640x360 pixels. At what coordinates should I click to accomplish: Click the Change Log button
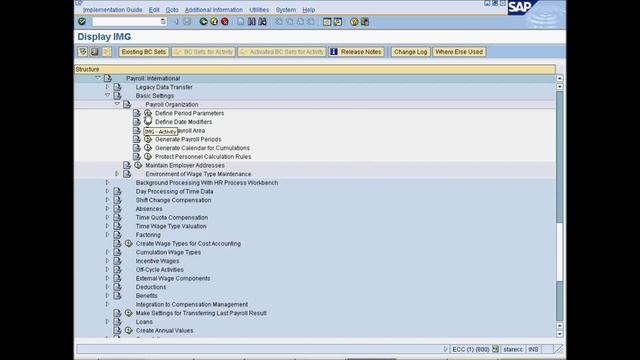click(410, 52)
